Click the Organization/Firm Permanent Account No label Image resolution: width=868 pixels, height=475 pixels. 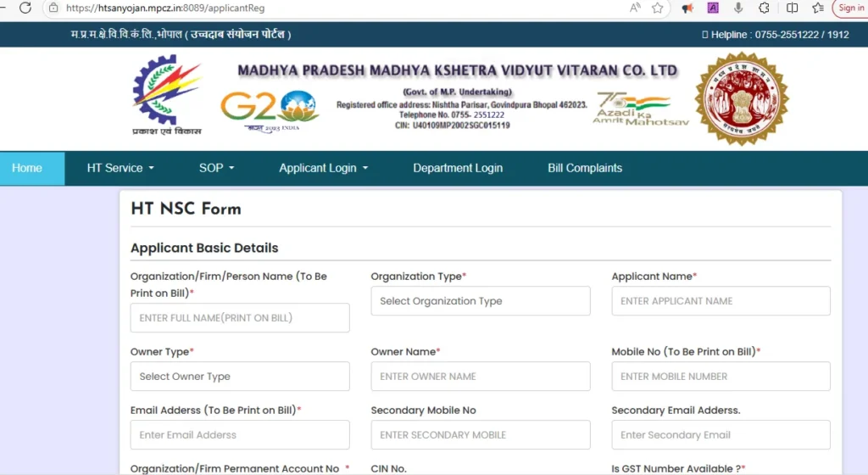[x=240, y=468]
